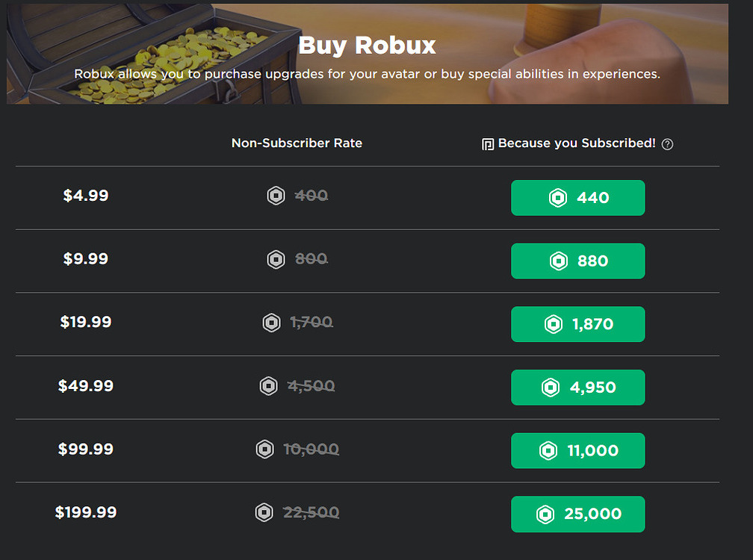Click the gray Robux icon beside 1,700
Image resolution: width=753 pixels, height=560 pixels.
271,323
